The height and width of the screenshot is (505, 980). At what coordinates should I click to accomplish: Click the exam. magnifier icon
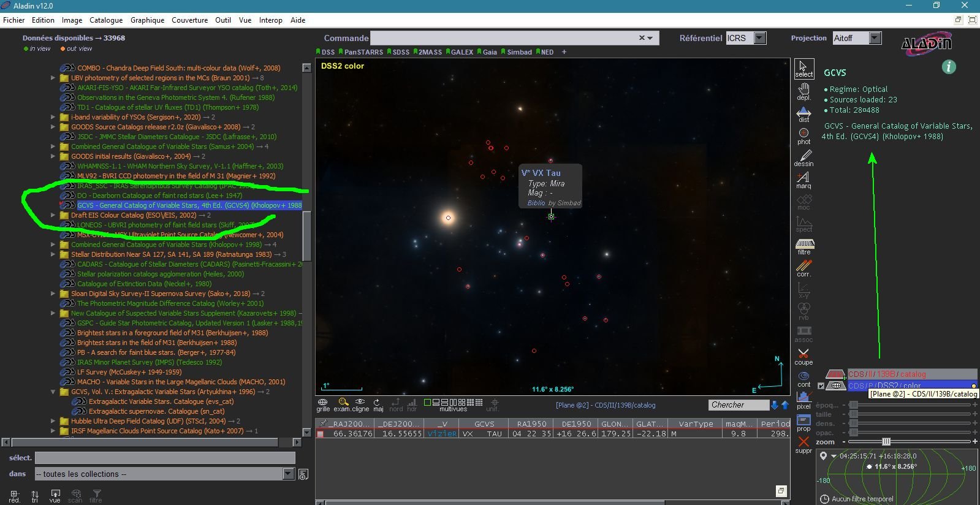[343, 405]
